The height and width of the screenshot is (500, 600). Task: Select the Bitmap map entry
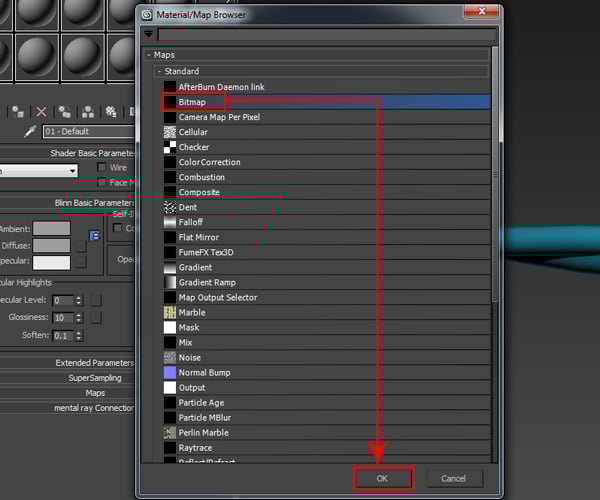point(326,102)
